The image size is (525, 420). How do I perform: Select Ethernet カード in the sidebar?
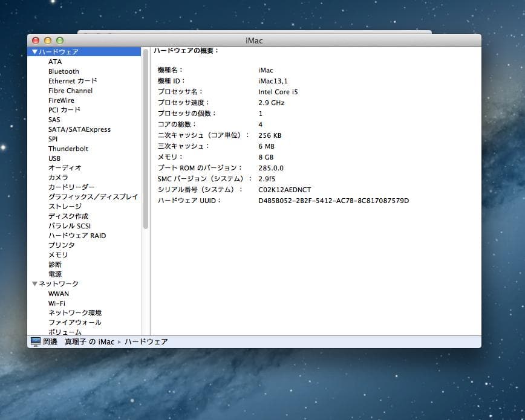[x=73, y=80]
